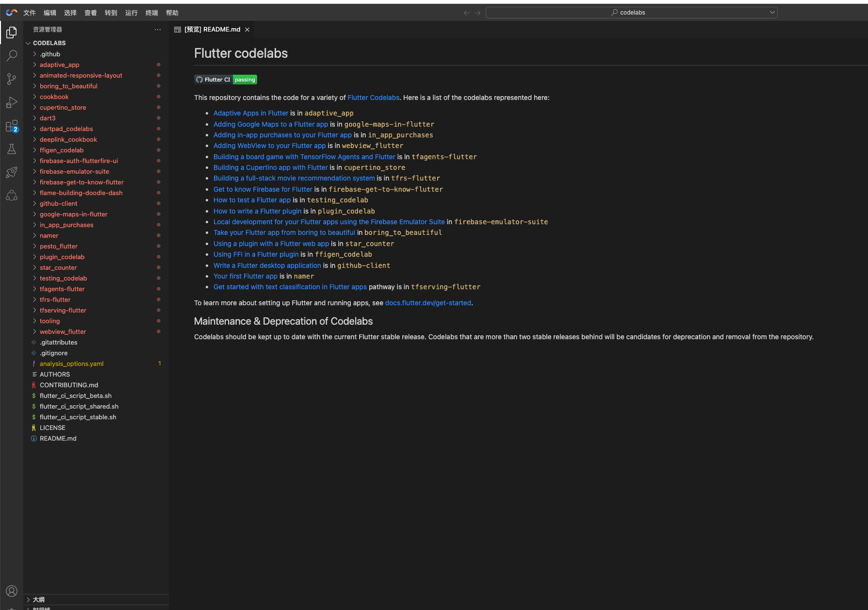Select README.md in the file explorer
The width and height of the screenshot is (868, 610).
[x=96, y=438]
